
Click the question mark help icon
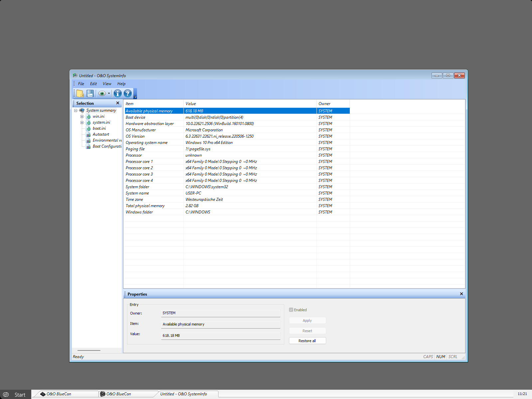128,93
